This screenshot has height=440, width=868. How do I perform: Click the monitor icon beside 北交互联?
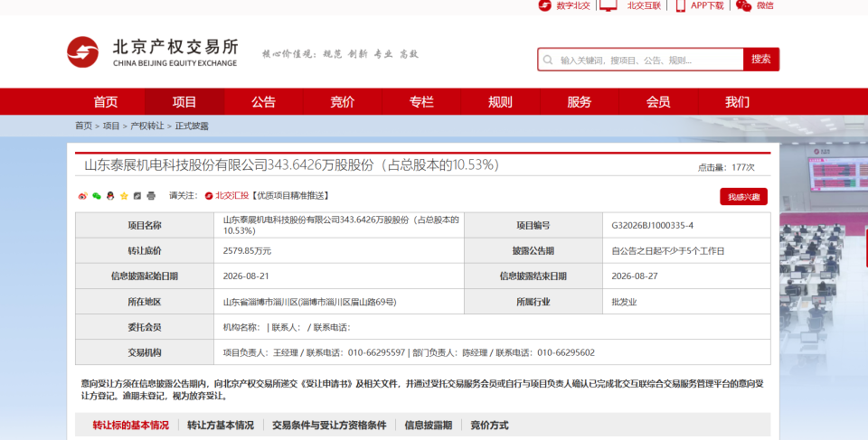[609, 5]
